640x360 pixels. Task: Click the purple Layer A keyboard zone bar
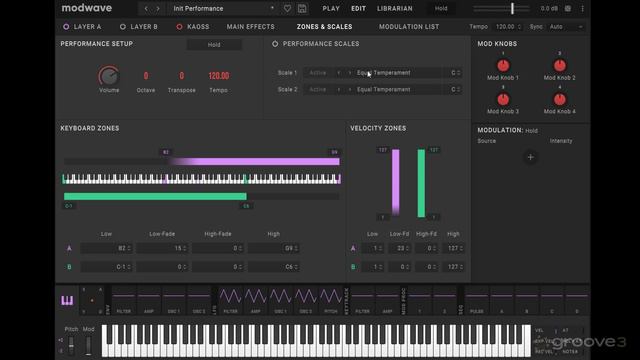tap(255, 162)
